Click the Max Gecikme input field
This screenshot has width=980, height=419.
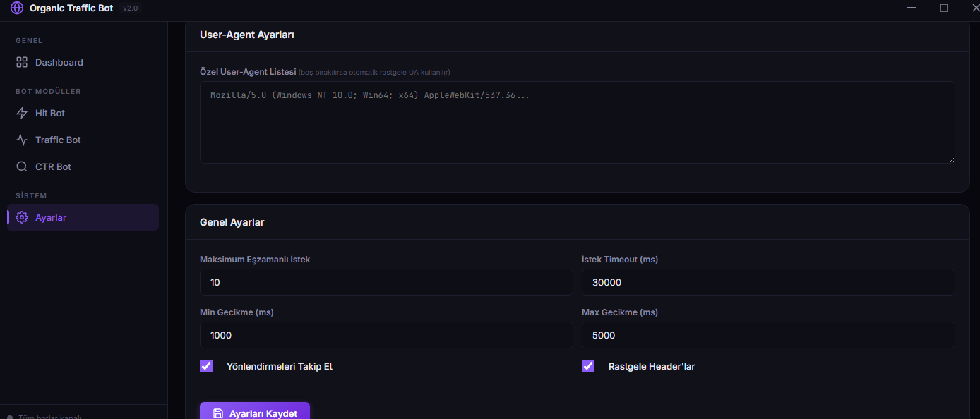pyautogui.click(x=768, y=335)
